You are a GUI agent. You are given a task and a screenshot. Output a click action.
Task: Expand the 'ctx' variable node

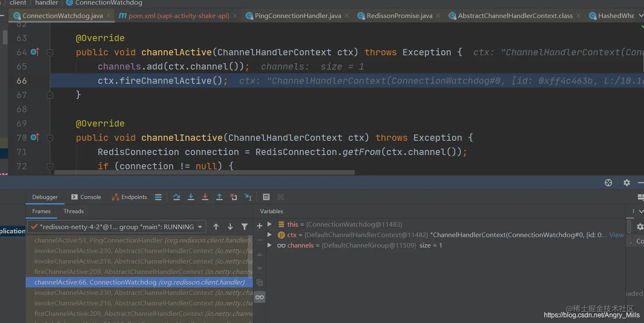tap(270, 235)
